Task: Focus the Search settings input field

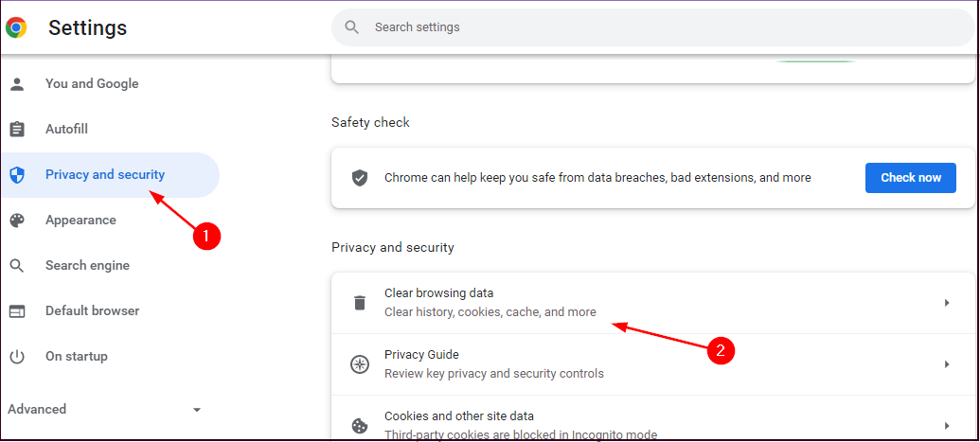Action: coord(653,27)
